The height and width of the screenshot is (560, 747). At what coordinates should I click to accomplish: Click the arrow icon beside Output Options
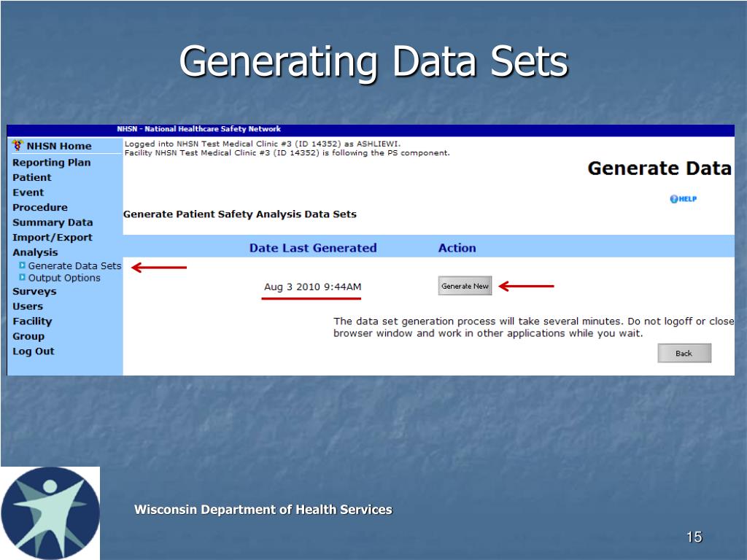(x=22, y=277)
